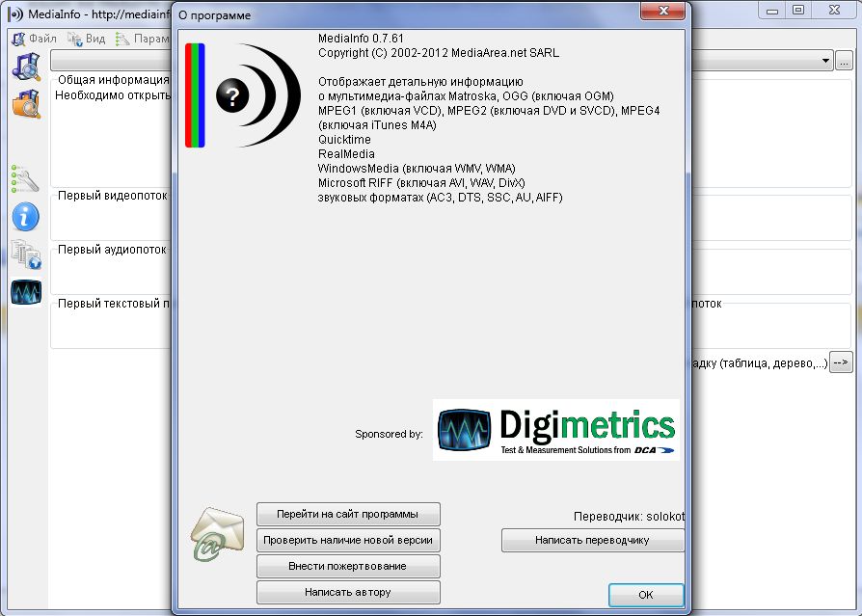Click Перейти на сайт программы button
The height and width of the screenshot is (616, 862).
coord(348,515)
